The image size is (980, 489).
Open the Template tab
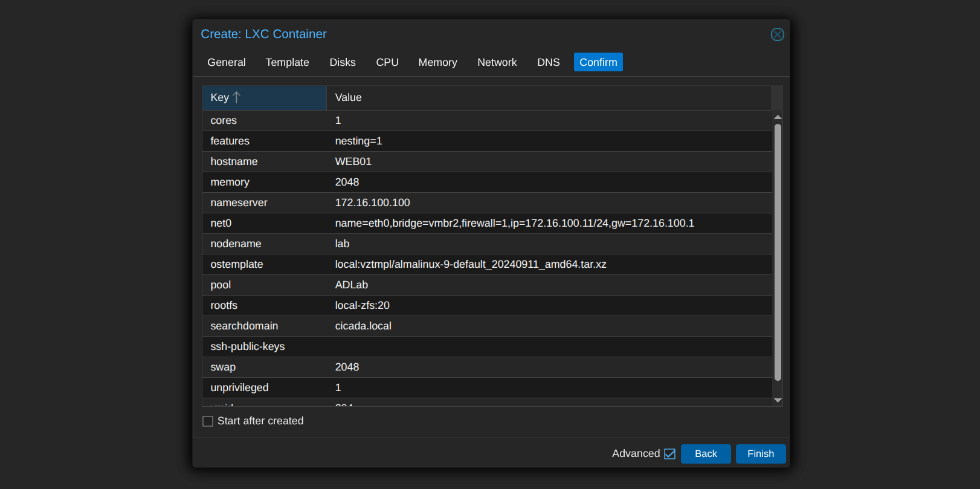287,62
